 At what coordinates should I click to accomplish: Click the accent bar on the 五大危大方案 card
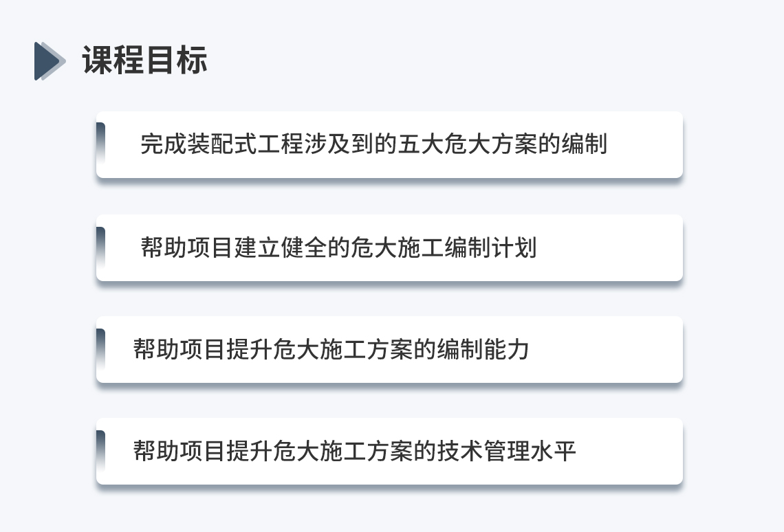pos(101,142)
